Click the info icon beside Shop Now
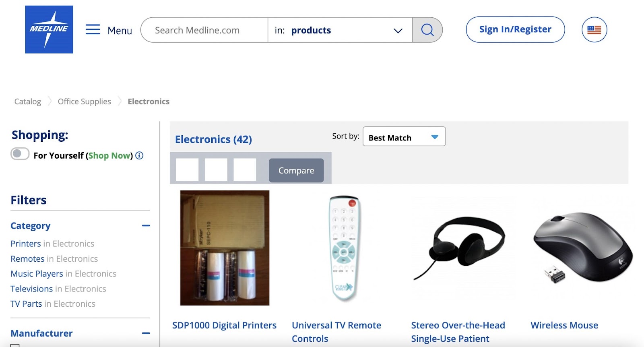This screenshot has height=347, width=644. [139, 155]
